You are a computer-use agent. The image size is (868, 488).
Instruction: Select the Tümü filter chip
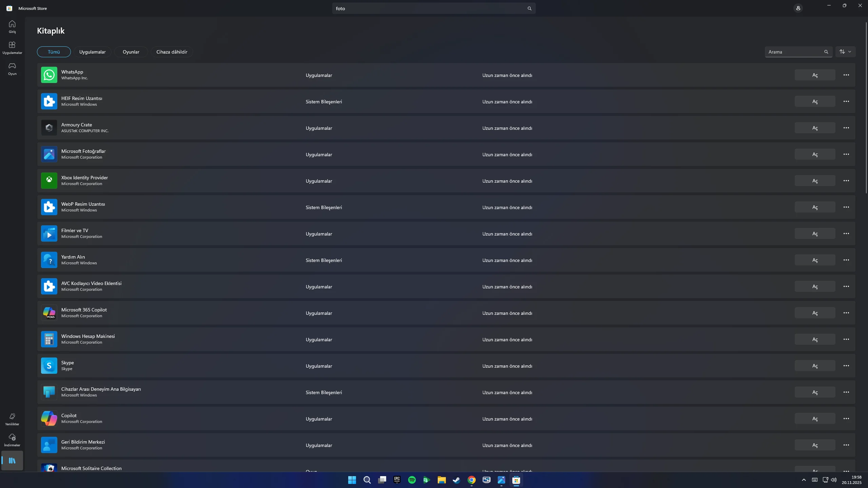point(54,52)
